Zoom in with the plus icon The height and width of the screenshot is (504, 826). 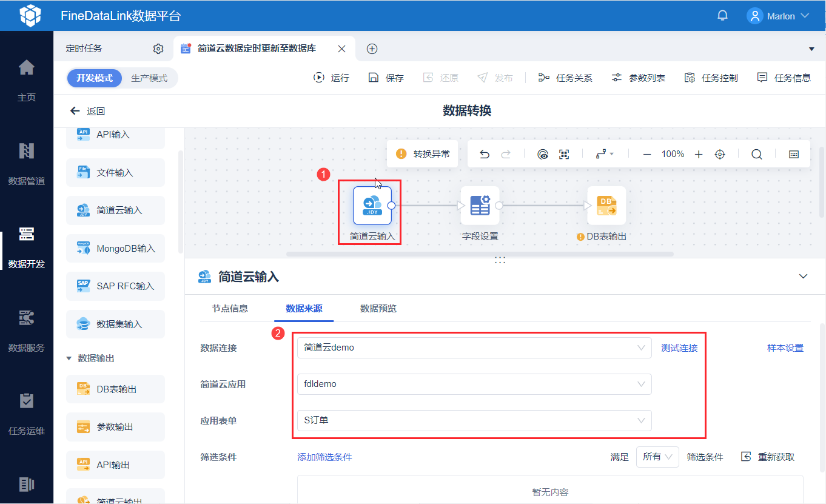[699, 154]
